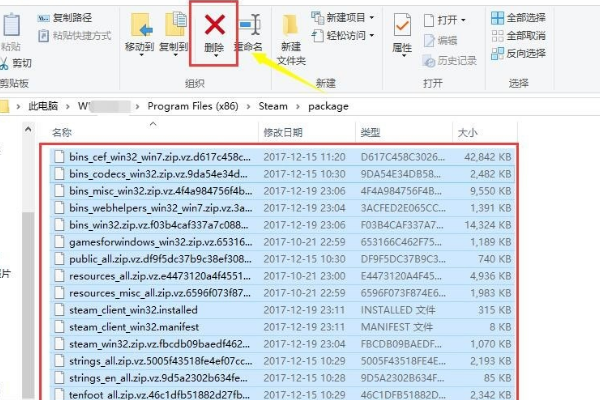600x400 pixels.
Task: Select file steam_win32.zip.vz
Action: coord(282,344)
